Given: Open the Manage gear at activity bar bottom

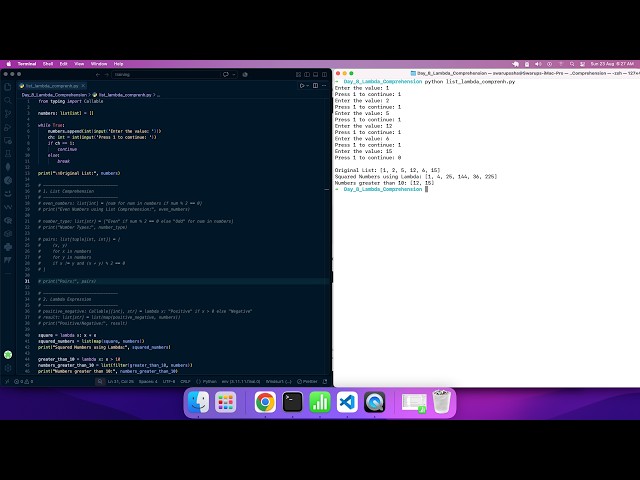Looking at the screenshot, I should tap(8, 368).
